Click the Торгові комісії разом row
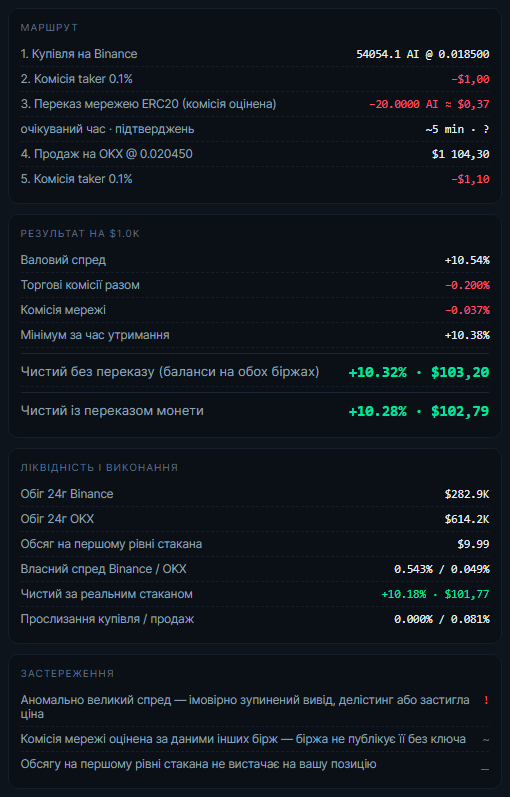Screen dimensions: 510x797 [255, 285]
